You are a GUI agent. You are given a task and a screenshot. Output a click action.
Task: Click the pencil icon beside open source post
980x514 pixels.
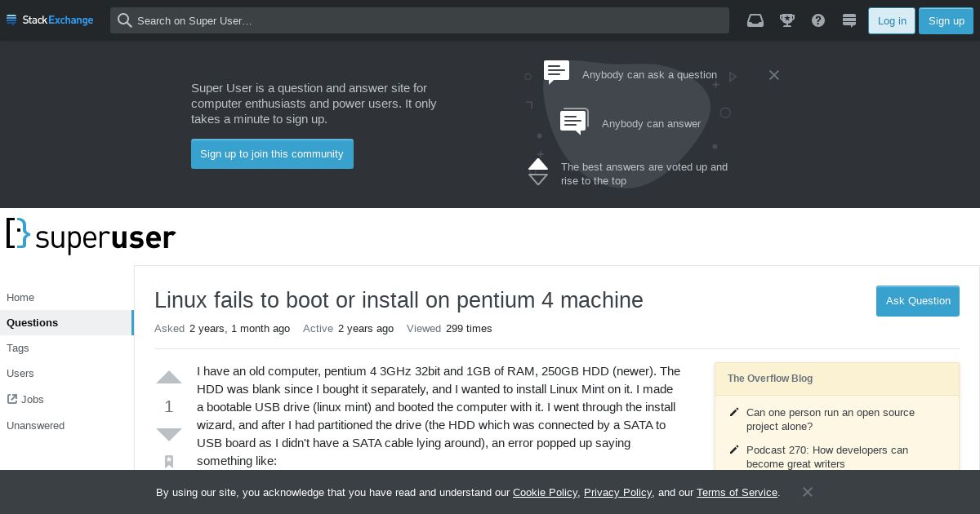[734, 413]
